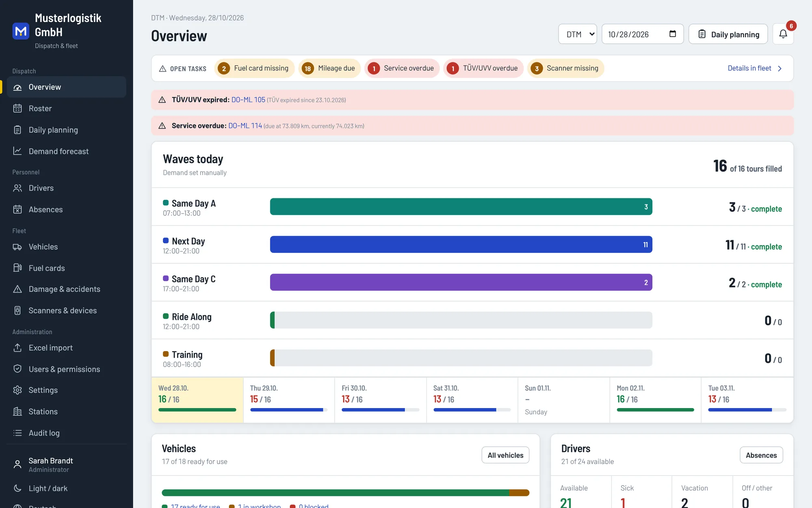Click the Mileage due task chip
The height and width of the screenshot is (508, 812).
(x=329, y=68)
